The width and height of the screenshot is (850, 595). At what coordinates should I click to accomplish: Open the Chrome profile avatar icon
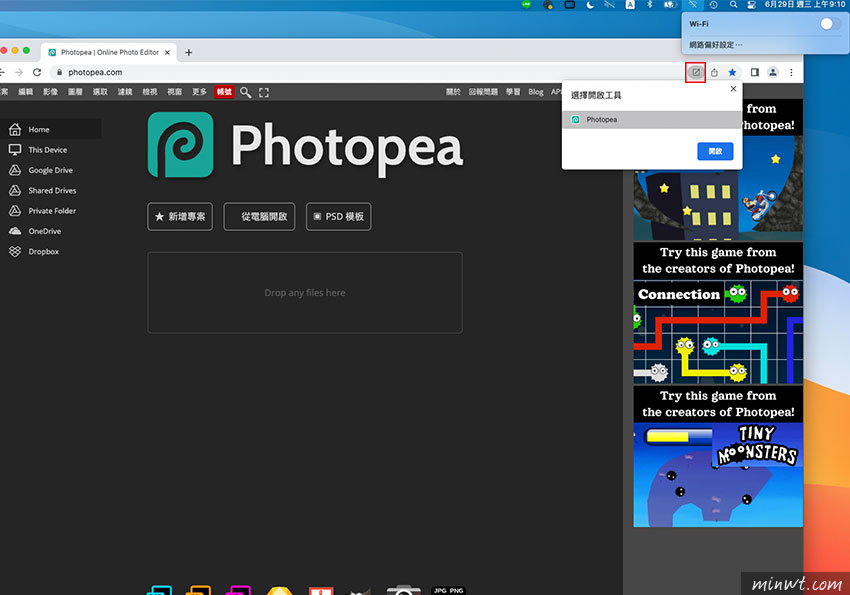click(x=773, y=72)
